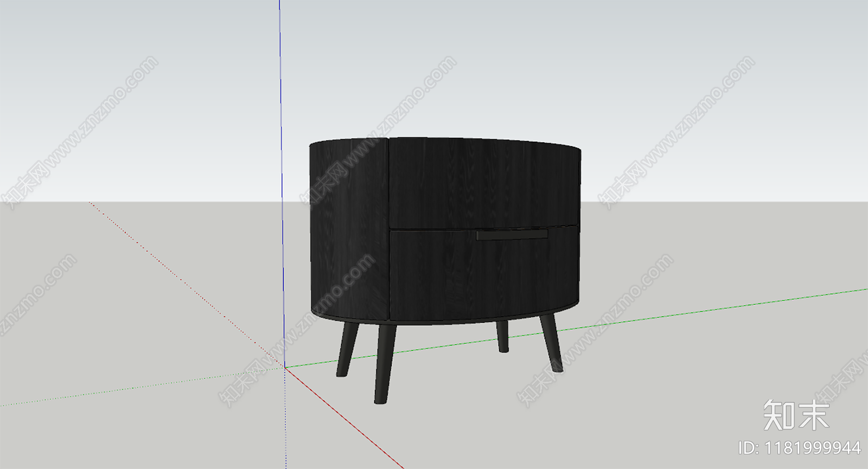Image resolution: width=868 pixels, height=469 pixels.
Task: Select the longest front leg of the nightstand
Action: (x=385, y=363)
